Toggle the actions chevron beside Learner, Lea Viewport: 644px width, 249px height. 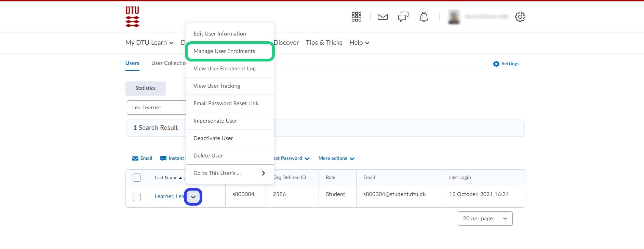[x=193, y=197]
